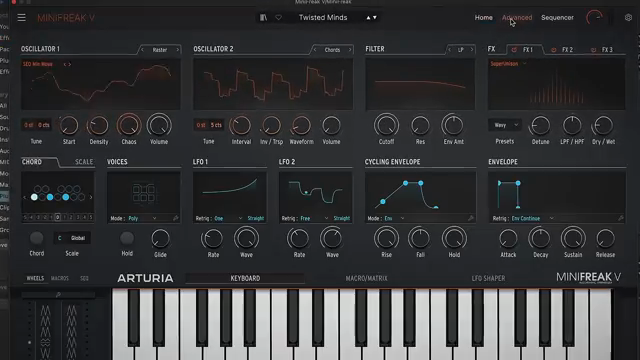Open the Home view

coord(483,18)
